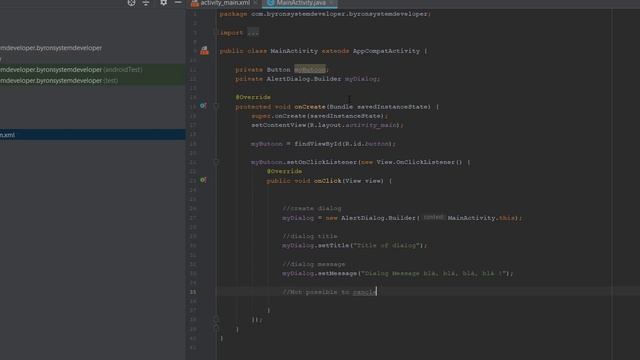Viewport: 640px width, 360px height.
Task: Select the highlighted .xml file in project tree
Action: click(93, 135)
